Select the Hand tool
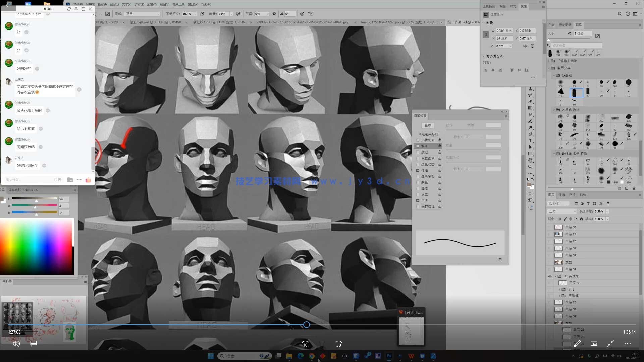 coord(530,160)
